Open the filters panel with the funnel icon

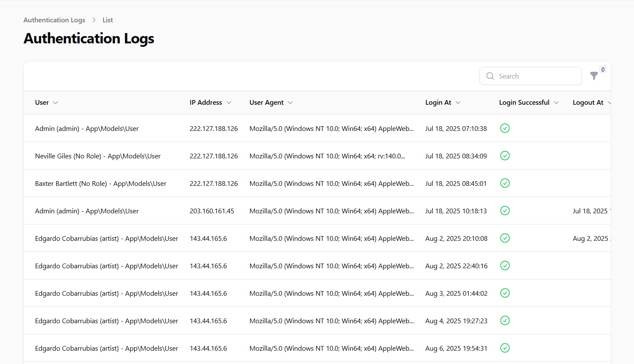[x=594, y=76]
